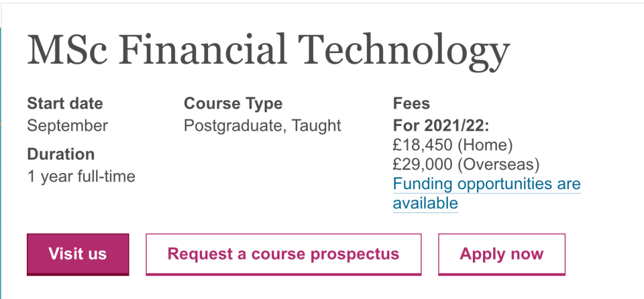644x299 pixels.
Task: Click the Start date label
Action: tap(65, 103)
